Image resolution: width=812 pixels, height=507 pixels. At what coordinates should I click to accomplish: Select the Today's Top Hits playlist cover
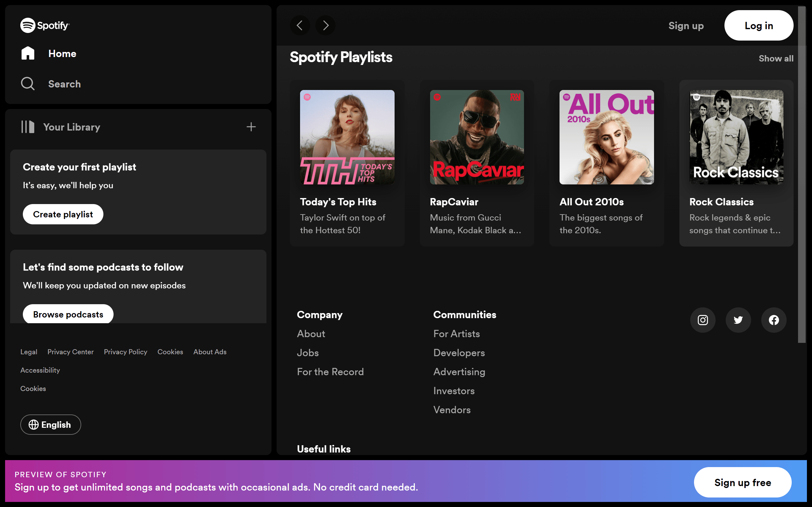coord(347,137)
